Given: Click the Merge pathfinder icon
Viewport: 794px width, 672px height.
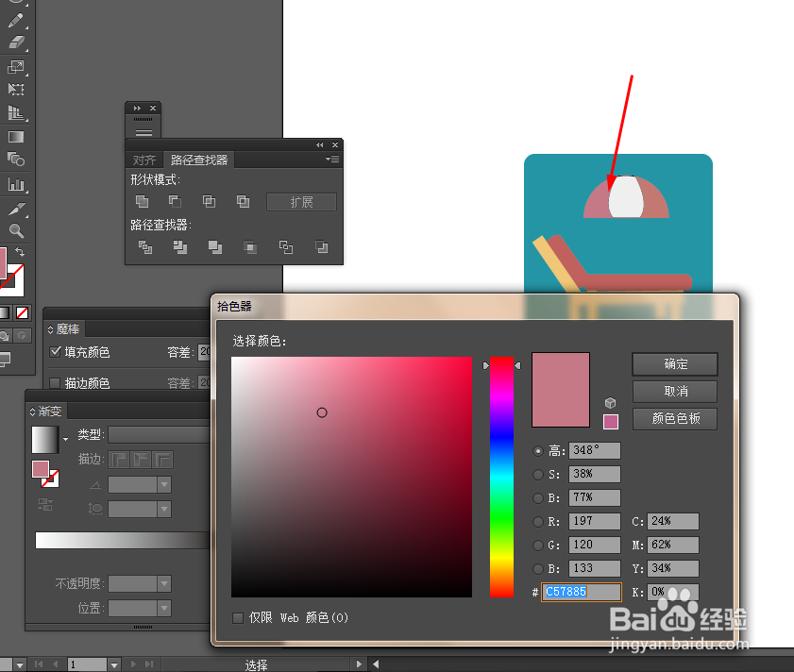Looking at the screenshot, I should pos(214,247).
